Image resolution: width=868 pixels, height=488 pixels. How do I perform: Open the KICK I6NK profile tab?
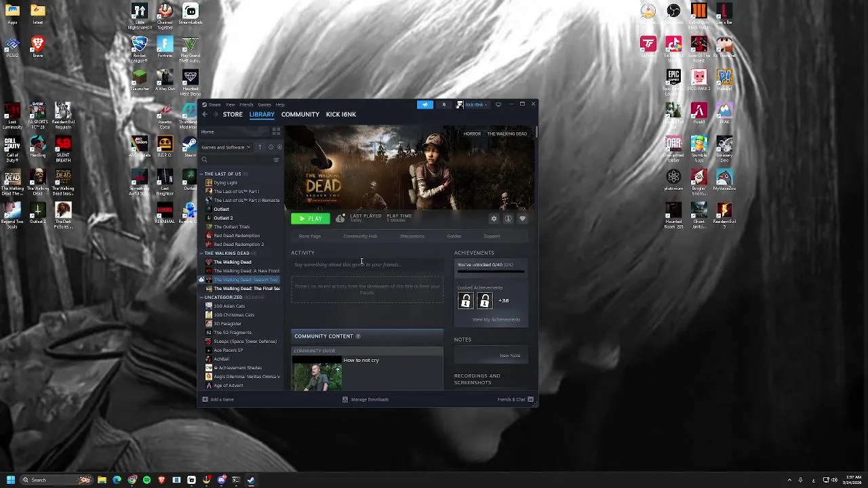tap(341, 115)
